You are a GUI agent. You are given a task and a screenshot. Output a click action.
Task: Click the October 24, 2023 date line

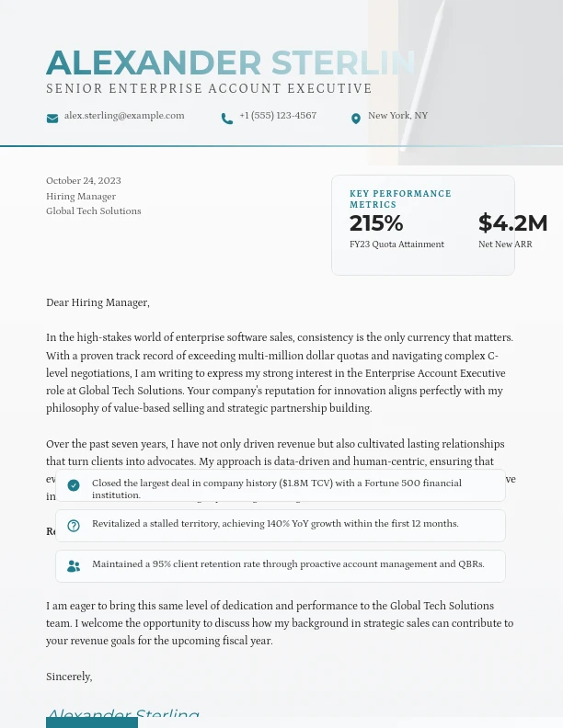click(84, 181)
